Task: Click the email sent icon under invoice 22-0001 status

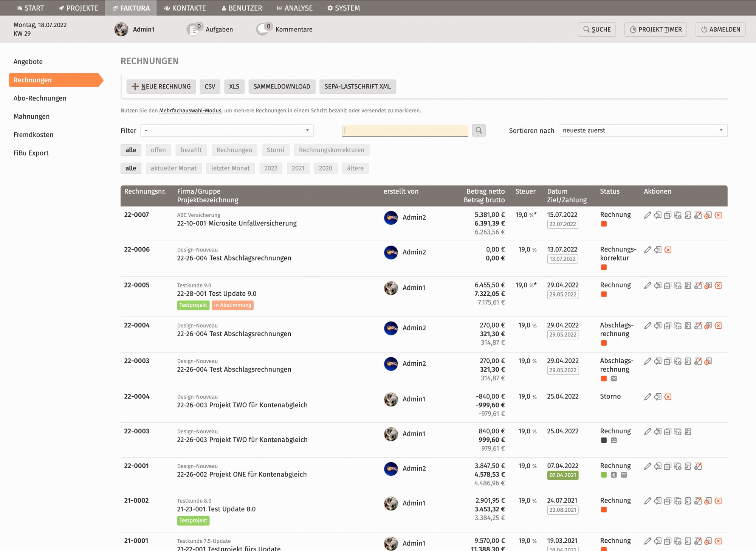Action: point(624,475)
